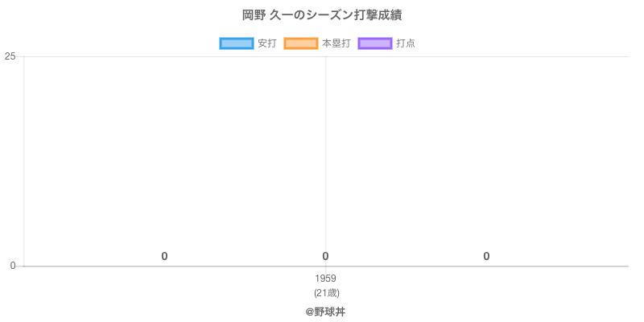Select the 0 tick label on the y-axis
The width and height of the screenshot is (644, 322).
13,266
